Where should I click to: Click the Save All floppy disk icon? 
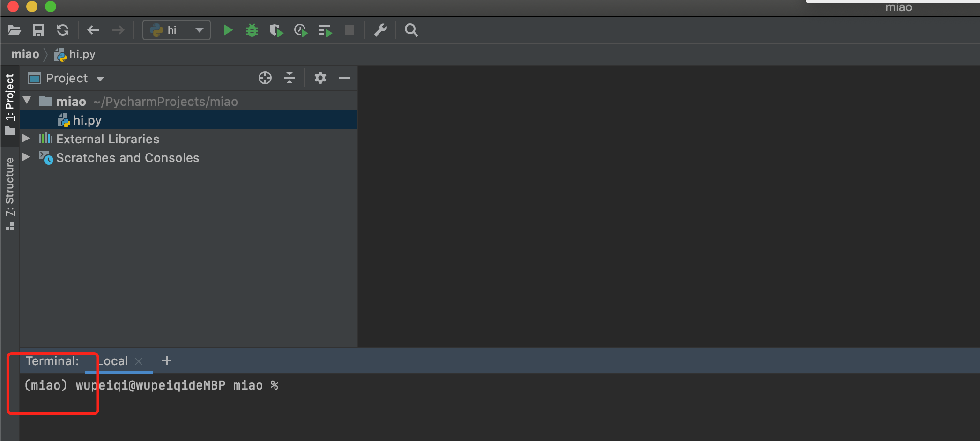pyautogui.click(x=38, y=30)
